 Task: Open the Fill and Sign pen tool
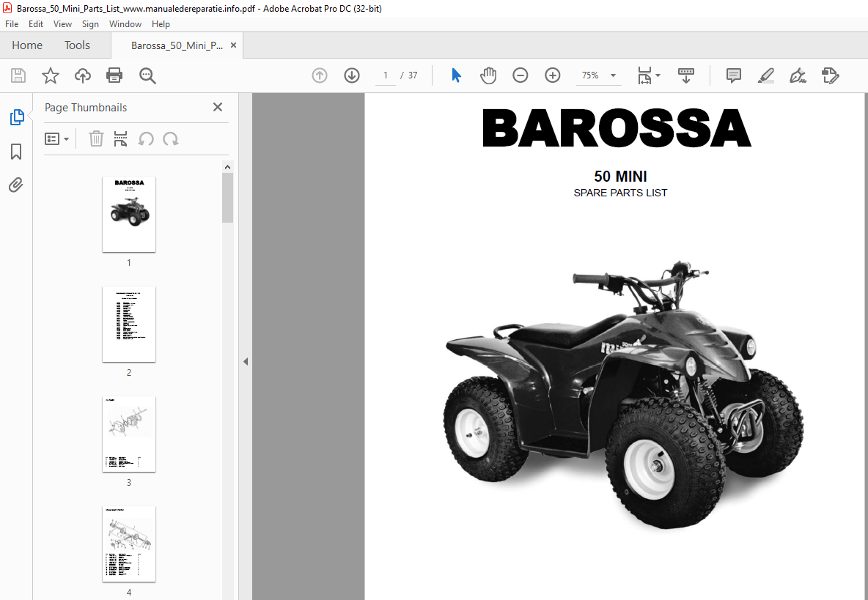coord(798,75)
